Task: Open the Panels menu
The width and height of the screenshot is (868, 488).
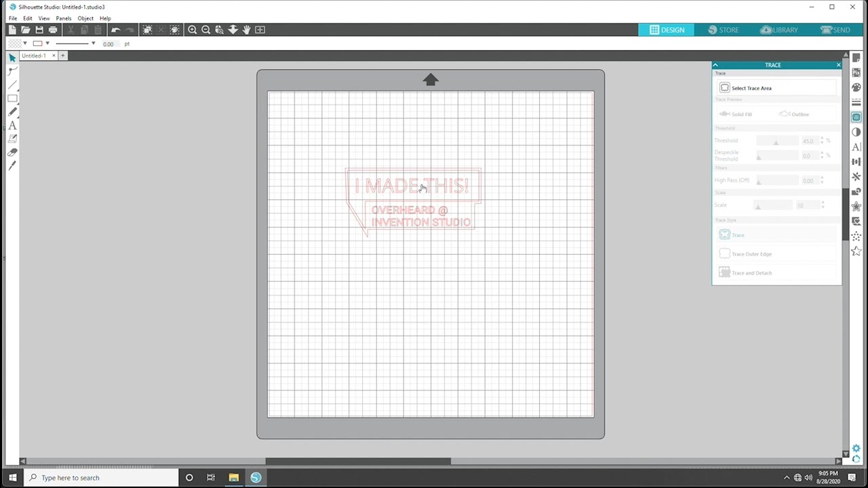Action: [64, 18]
